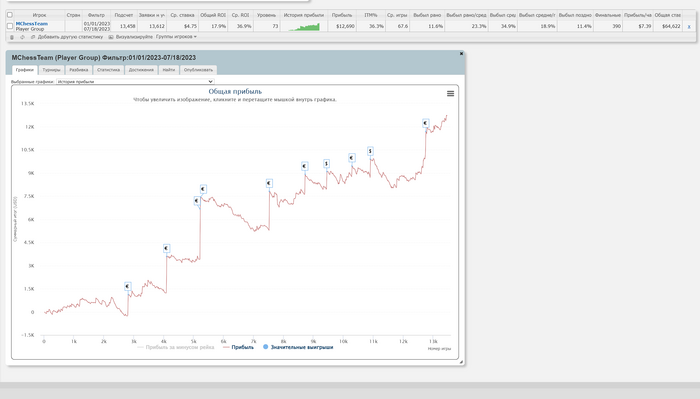This screenshot has height=399, width=700.
Task: Open the MChessTeam player link
Action: pos(32,24)
